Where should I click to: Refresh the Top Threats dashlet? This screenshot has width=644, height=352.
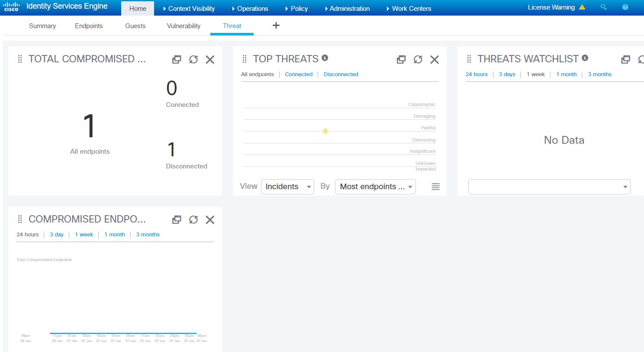tap(418, 60)
